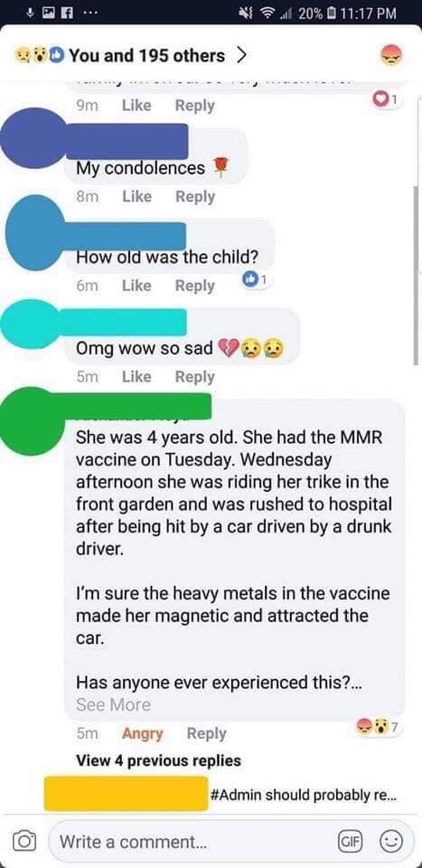Expand "View 4 previous replies"
This screenshot has width=422, height=868.
pos(158,760)
